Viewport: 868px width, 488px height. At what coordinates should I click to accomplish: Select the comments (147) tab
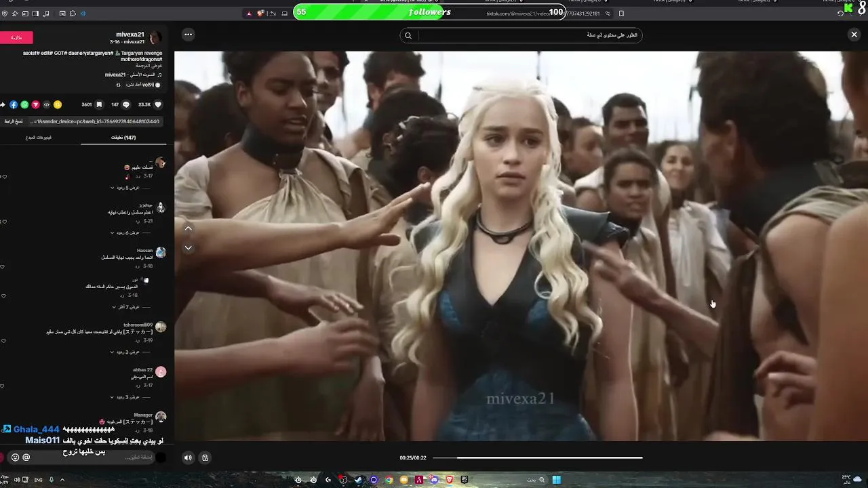point(123,138)
